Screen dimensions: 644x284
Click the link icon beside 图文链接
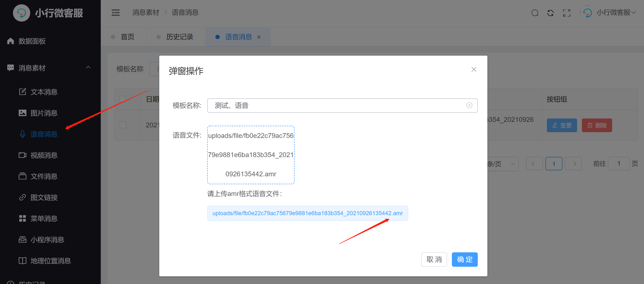click(23, 197)
